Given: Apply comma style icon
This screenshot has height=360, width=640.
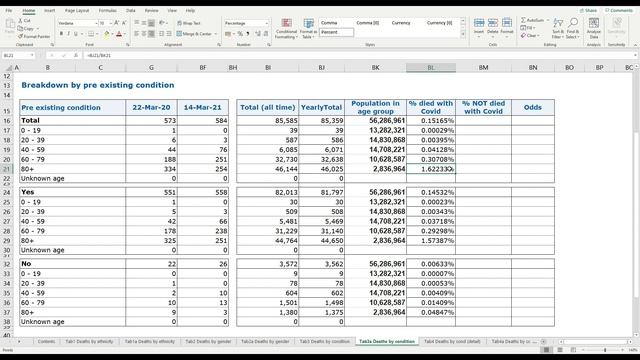Looking at the screenshot, I should (x=248, y=34).
